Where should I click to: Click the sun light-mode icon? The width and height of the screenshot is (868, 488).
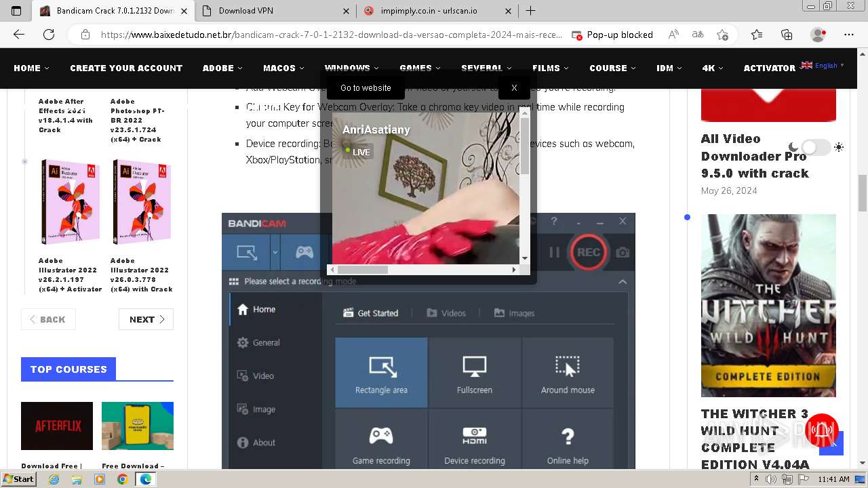[839, 147]
